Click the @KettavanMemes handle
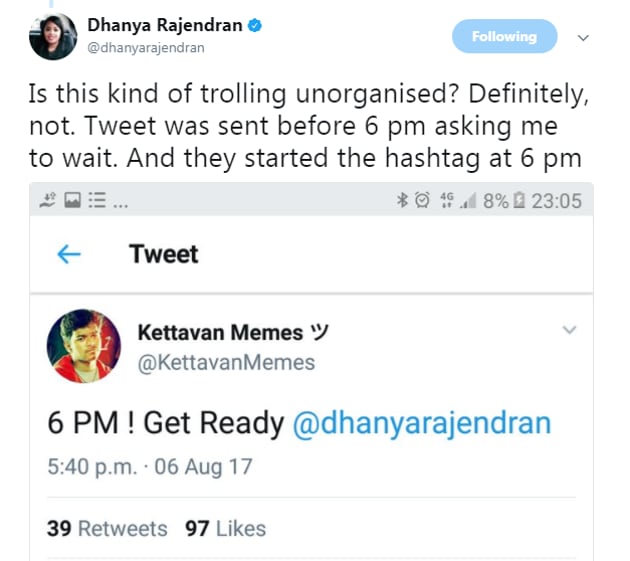 click(226, 363)
